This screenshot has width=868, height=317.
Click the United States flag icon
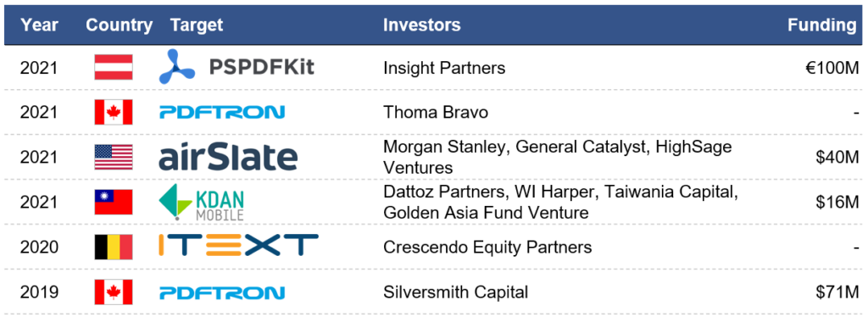coord(114,157)
